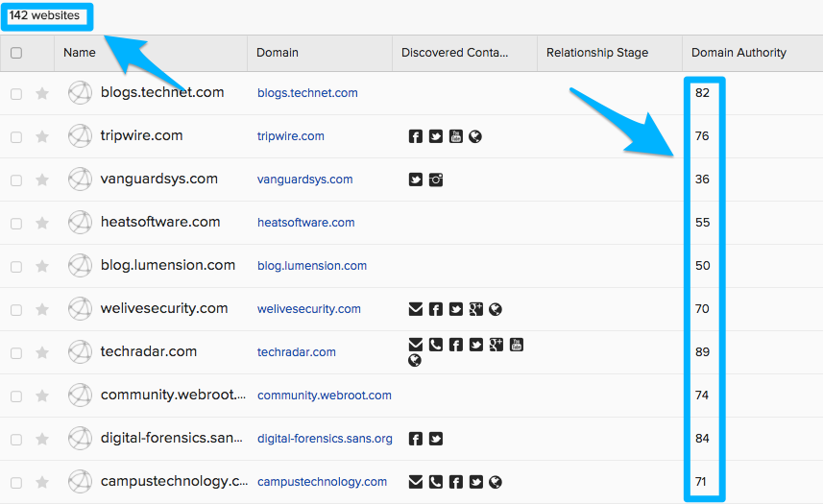Image resolution: width=823 pixels, height=504 pixels.
Task: Click email icon in welivesecurity.com row
Action: tap(415, 309)
